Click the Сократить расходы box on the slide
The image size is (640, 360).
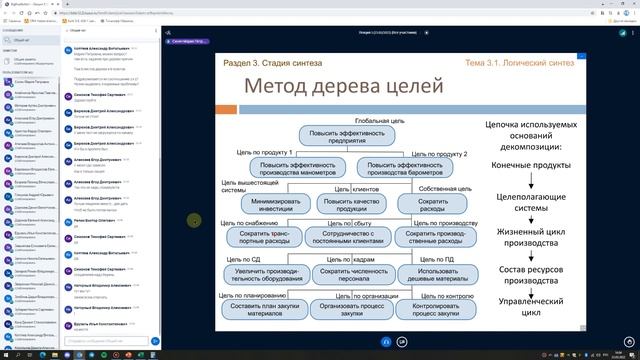pyautogui.click(x=432, y=204)
